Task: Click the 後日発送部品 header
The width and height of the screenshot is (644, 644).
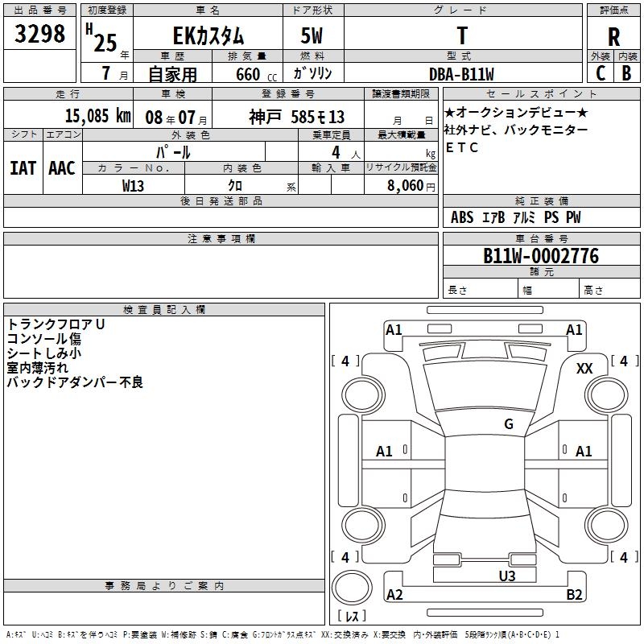Action: tap(221, 200)
